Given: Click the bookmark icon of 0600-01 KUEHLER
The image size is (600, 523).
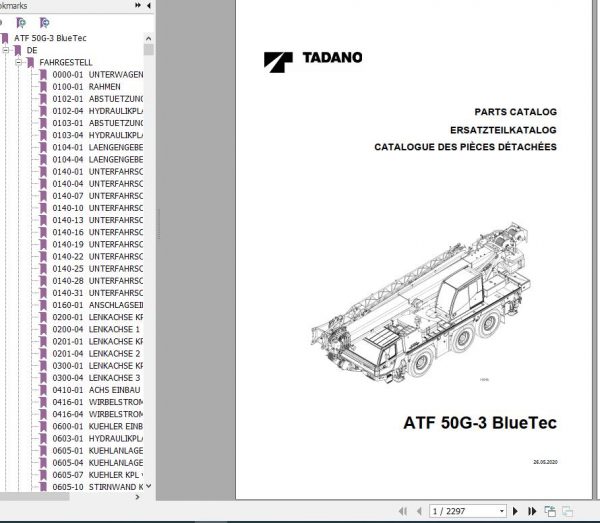Looking at the screenshot, I should (x=43, y=427).
